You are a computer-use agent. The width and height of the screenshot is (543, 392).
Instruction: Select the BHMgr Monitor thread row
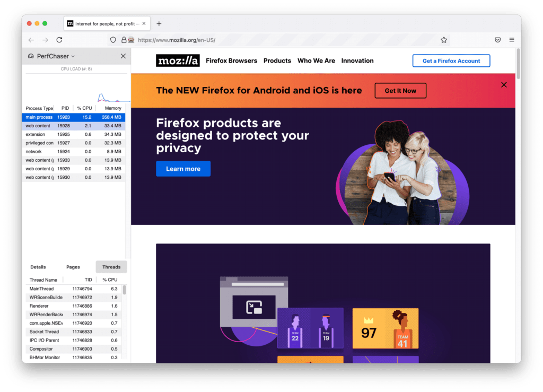73,358
